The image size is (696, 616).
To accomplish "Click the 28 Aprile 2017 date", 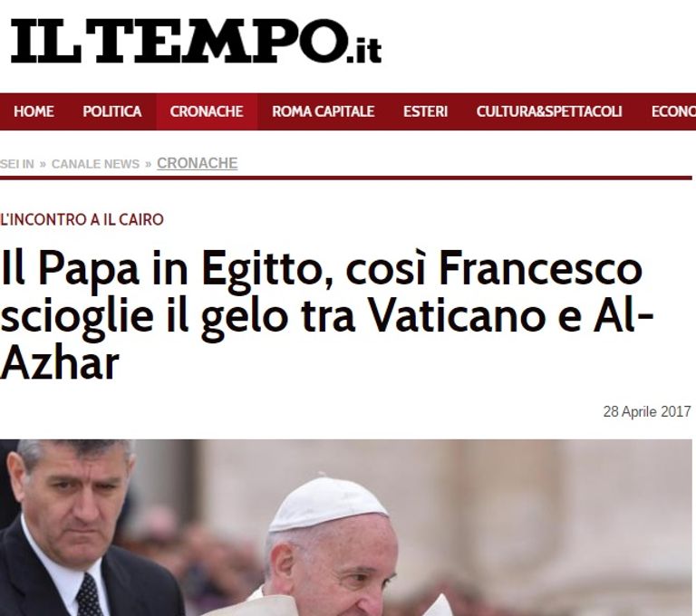I will [x=647, y=412].
